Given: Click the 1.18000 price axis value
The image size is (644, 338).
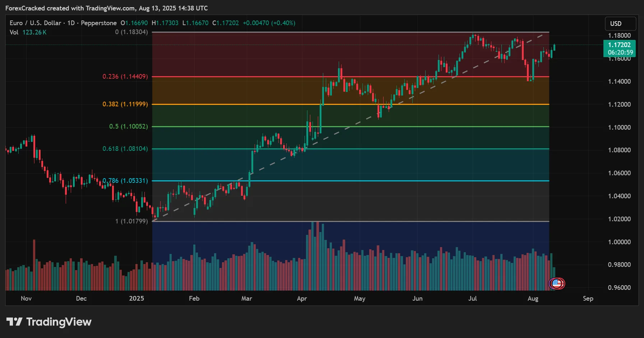Looking at the screenshot, I should (620, 36).
